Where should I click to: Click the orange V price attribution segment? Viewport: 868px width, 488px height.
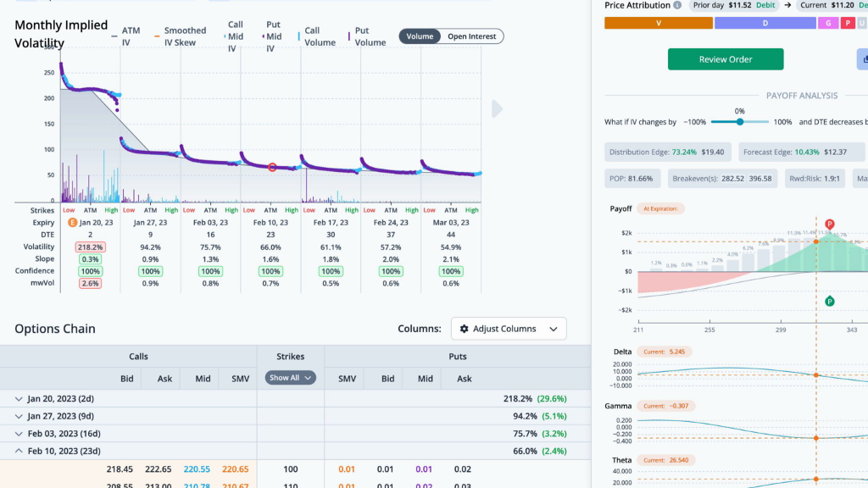pos(658,23)
